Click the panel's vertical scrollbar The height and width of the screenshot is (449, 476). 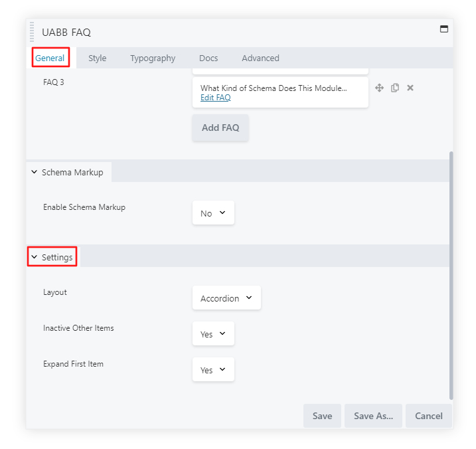click(x=451, y=272)
